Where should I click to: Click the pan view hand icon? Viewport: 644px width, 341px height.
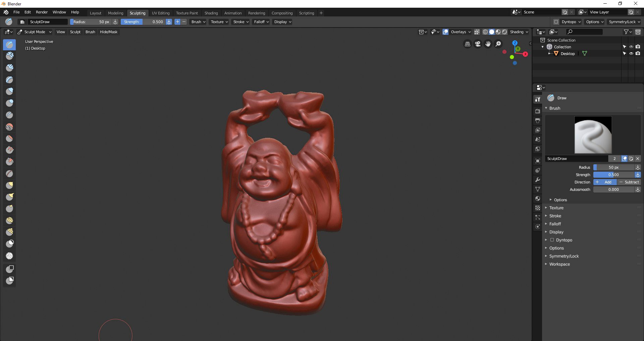tap(488, 44)
